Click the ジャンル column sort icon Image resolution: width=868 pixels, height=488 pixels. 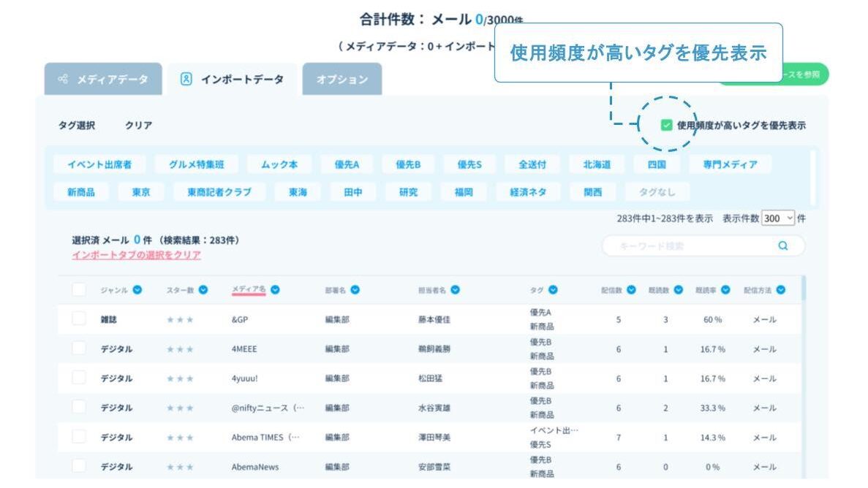tap(137, 290)
